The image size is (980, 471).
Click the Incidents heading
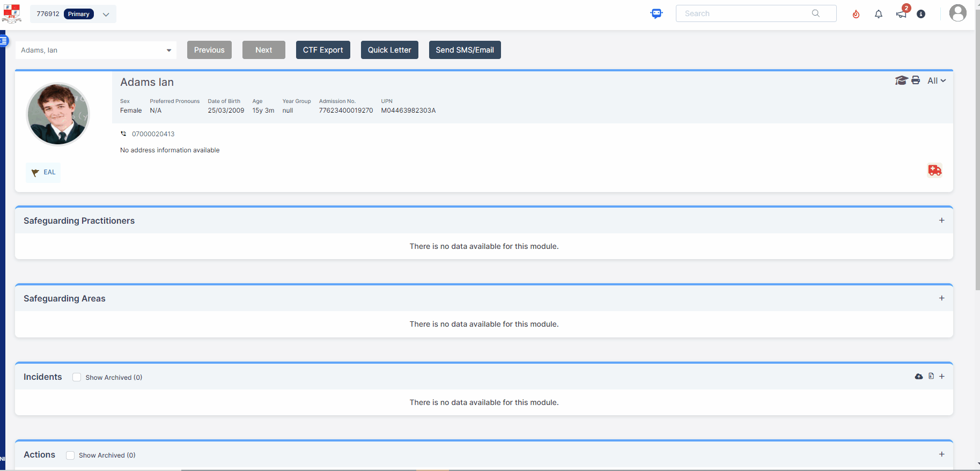(x=43, y=377)
